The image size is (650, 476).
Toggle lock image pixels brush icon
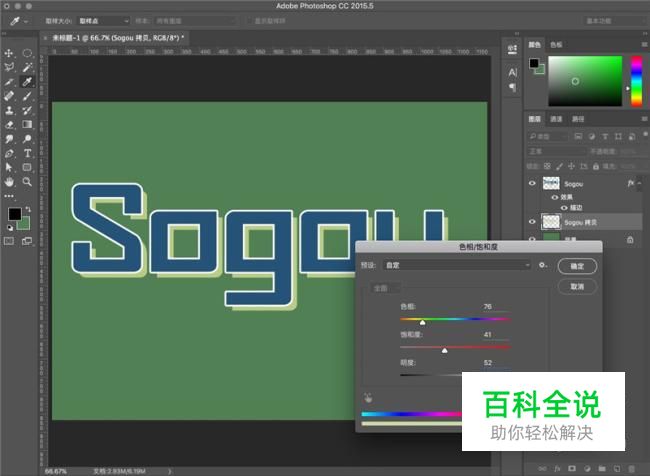pos(559,166)
